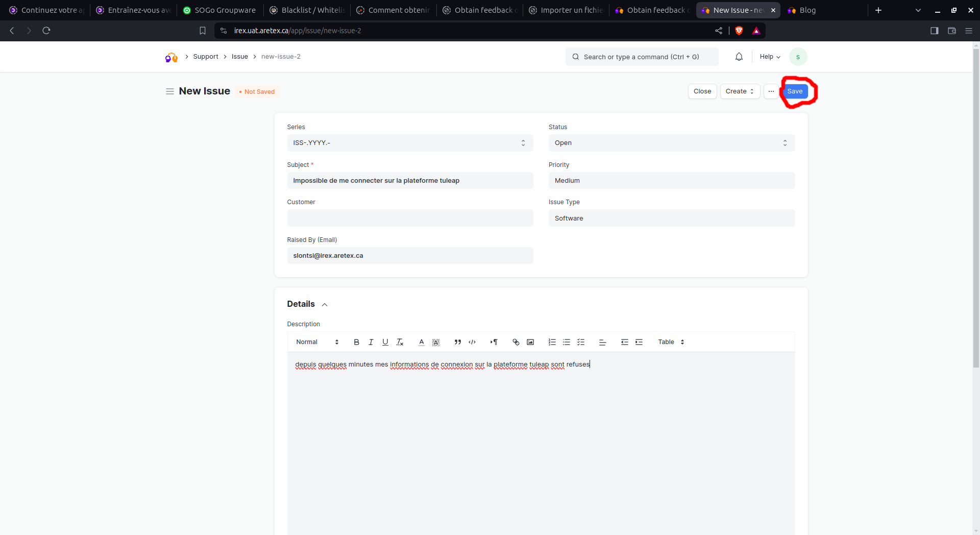
Task: Open the three-dot more actions menu
Action: pos(771,91)
